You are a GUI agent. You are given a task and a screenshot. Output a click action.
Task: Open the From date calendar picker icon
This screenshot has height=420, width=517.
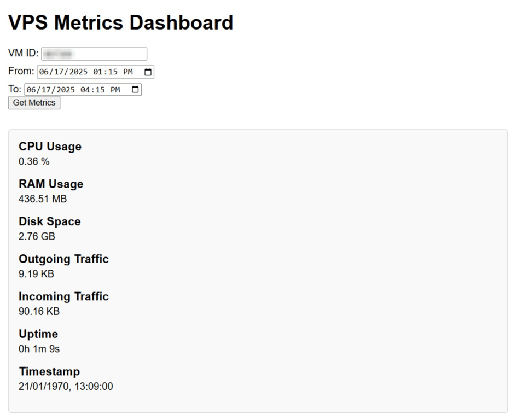[147, 71]
